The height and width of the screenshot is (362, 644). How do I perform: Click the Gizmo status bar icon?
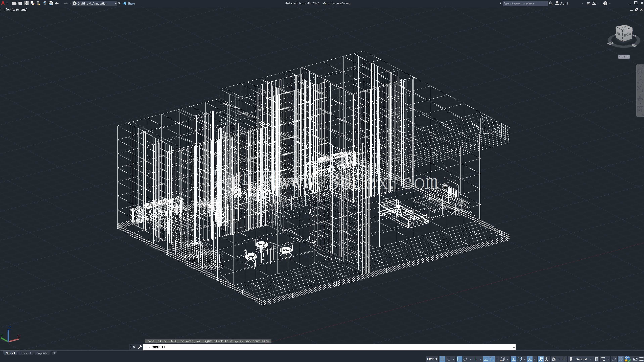[x=530, y=359]
